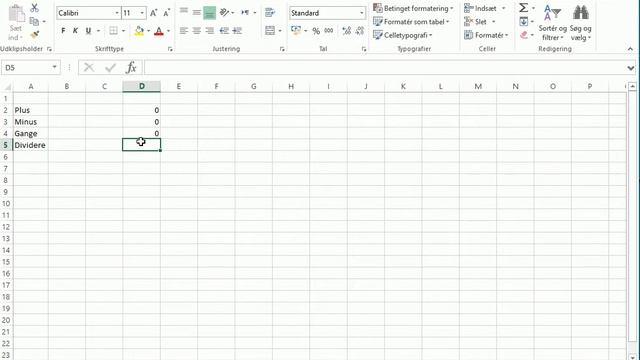Select the row 5 header
The height and width of the screenshot is (360, 640).
coord(6,145)
